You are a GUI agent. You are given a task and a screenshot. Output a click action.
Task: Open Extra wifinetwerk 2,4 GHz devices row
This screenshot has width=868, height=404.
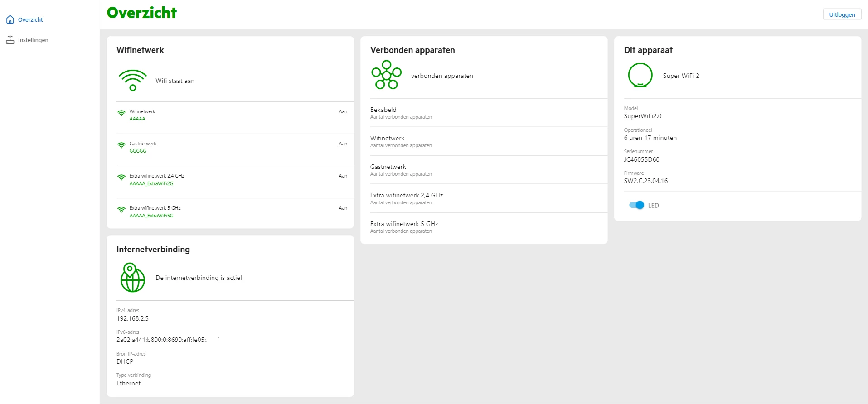tap(489, 198)
